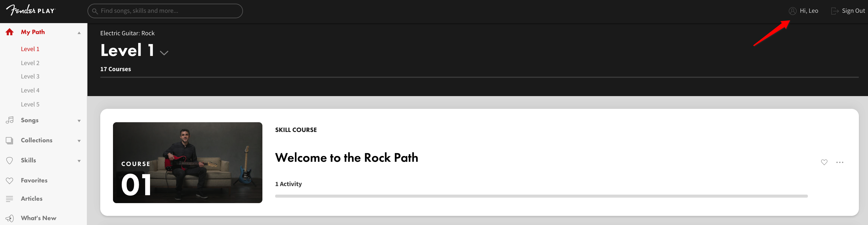Select Level 5 in the sidebar
This screenshot has height=225, width=868.
[x=30, y=105]
